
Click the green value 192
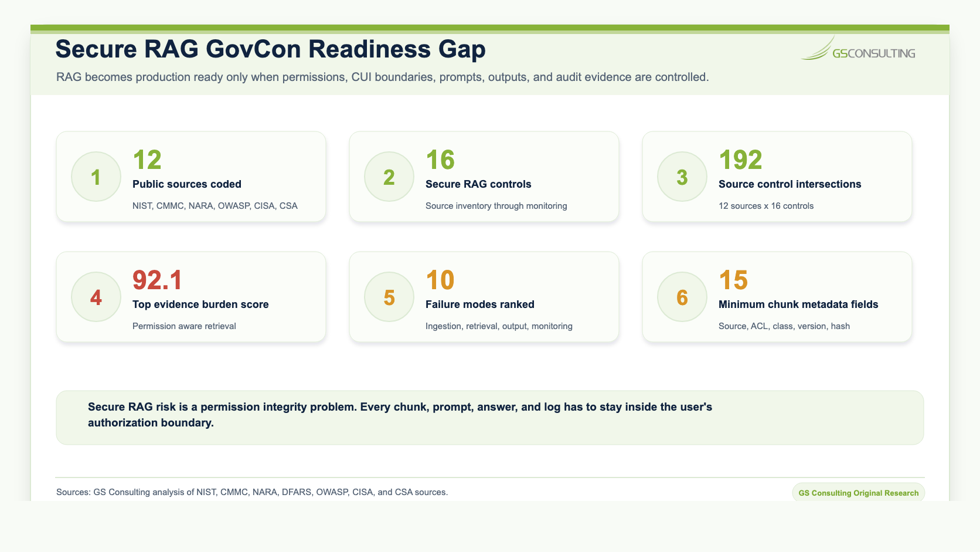740,160
